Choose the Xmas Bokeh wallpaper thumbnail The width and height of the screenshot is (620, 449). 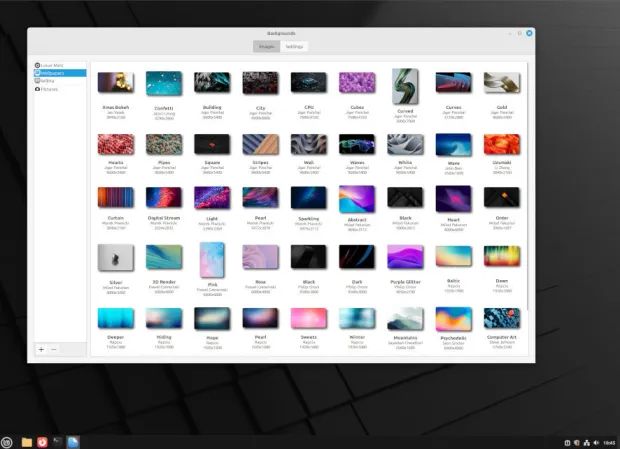(116, 82)
